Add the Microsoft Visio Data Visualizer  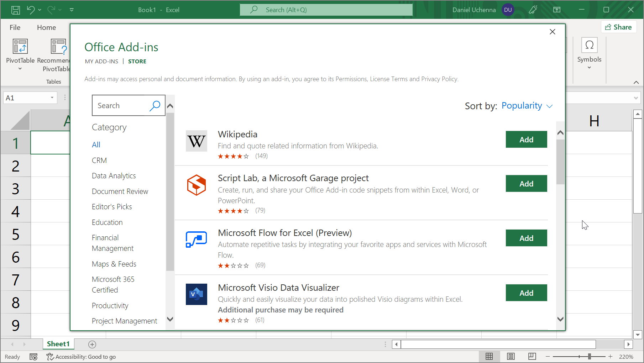point(526,293)
